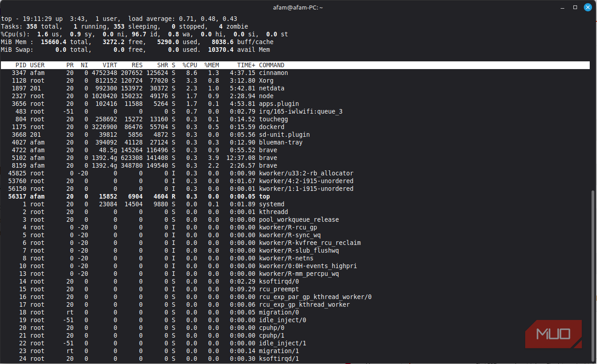Click the sd-unit.plugin command entry

coord(284,135)
